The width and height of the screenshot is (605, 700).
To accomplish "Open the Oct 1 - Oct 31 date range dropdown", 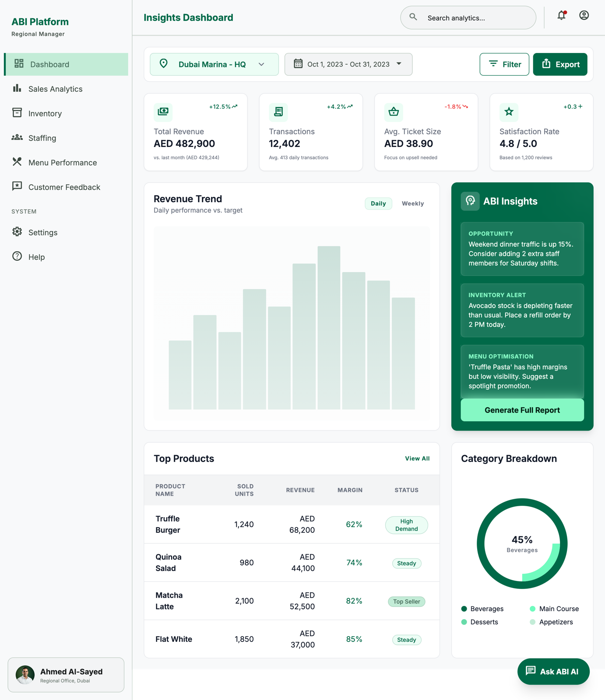I will pos(348,64).
